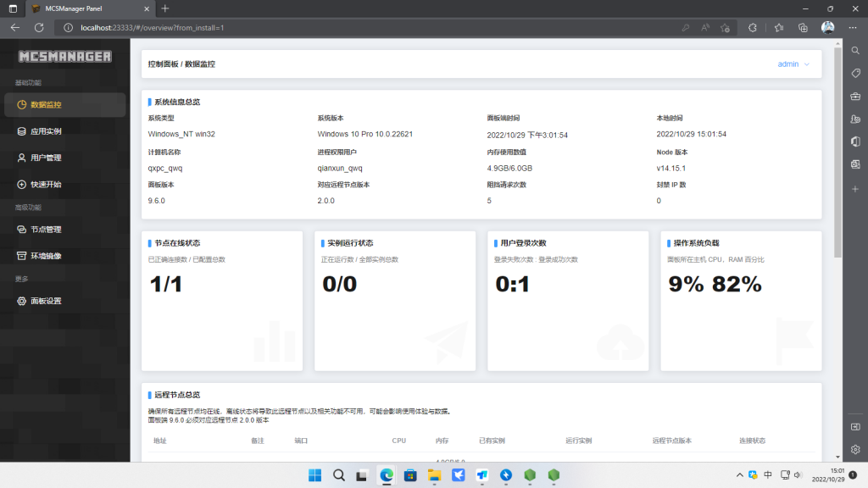This screenshot has height=488, width=868.
Task: Open 节点管理 in the sidebar
Action: [x=64, y=229]
